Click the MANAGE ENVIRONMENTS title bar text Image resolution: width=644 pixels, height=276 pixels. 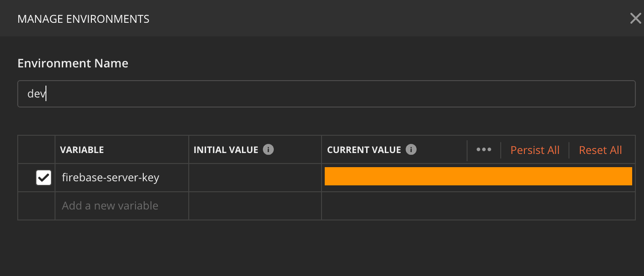(x=83, y=19)
